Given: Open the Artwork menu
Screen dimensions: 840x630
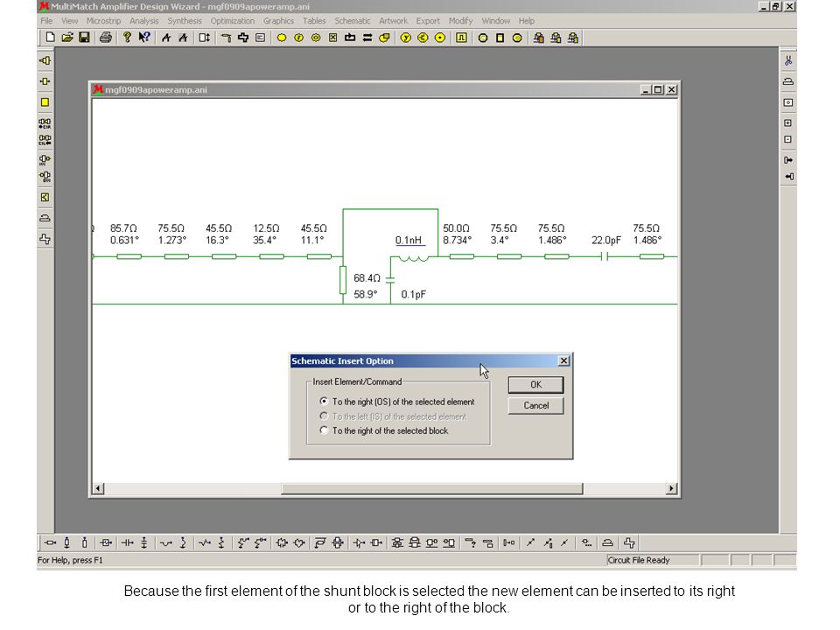Looking at the screenshot, I should (393, 21).
